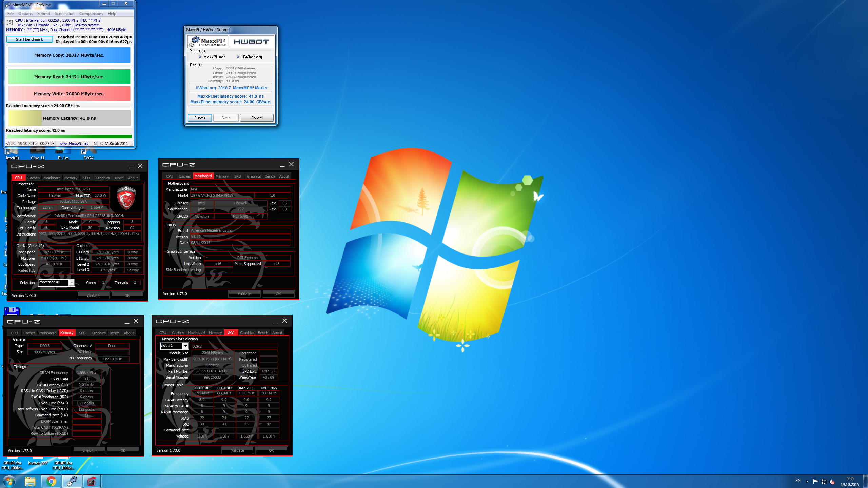
Task: Open the network tray icon
Action: 824,481
